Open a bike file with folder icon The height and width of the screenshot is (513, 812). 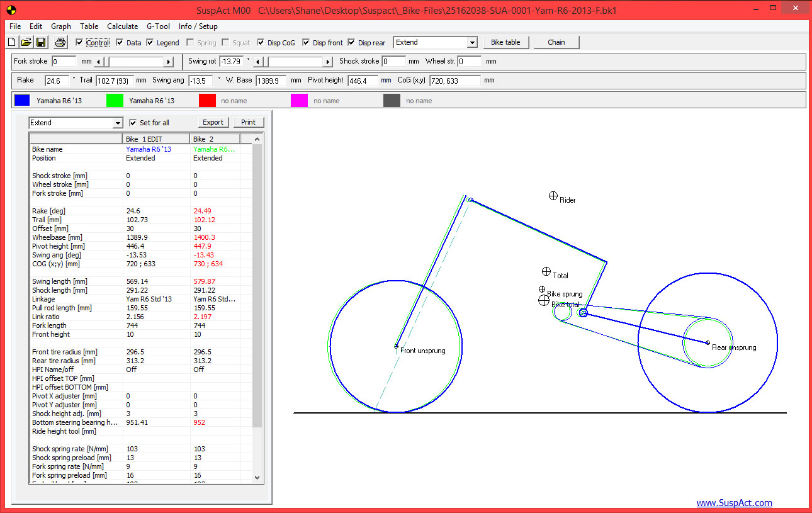26,42
